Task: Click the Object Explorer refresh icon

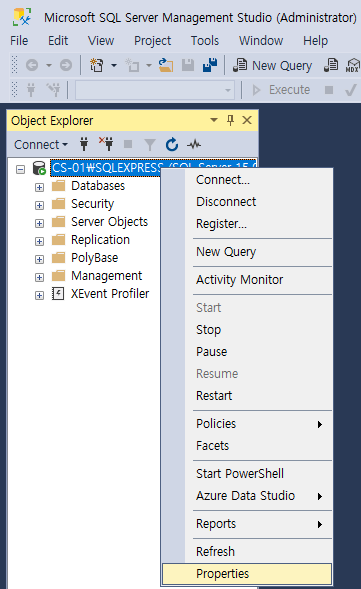Action: [172, 144]
